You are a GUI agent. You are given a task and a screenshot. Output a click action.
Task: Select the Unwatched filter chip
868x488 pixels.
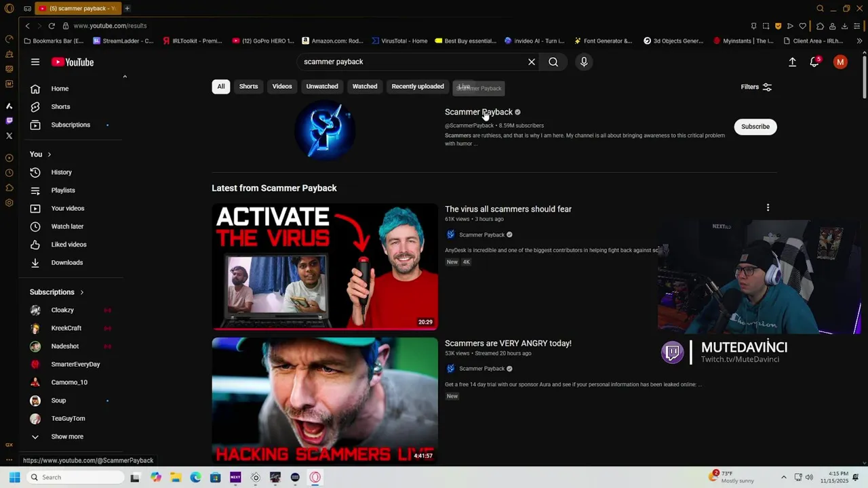[322, 86]
